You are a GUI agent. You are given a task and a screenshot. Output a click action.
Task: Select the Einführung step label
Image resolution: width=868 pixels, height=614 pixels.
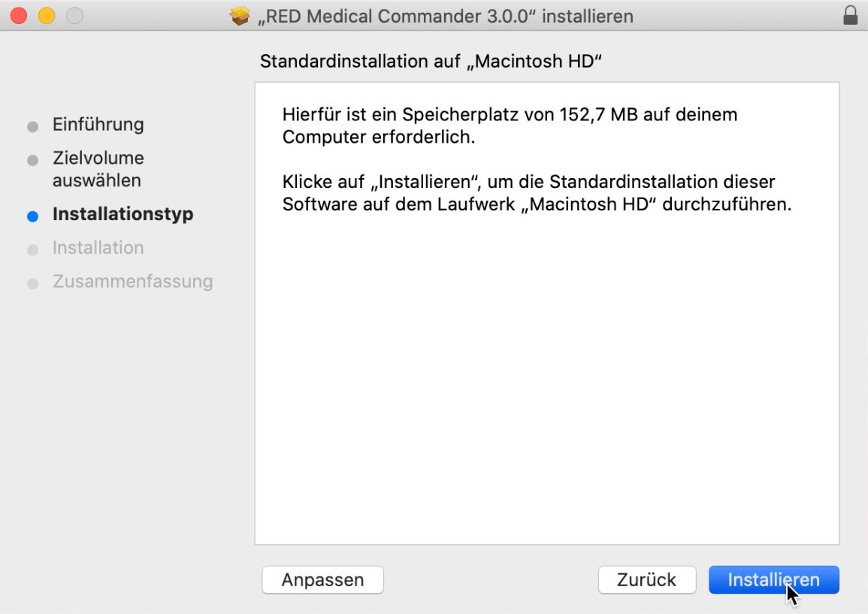tap(98, 125)
